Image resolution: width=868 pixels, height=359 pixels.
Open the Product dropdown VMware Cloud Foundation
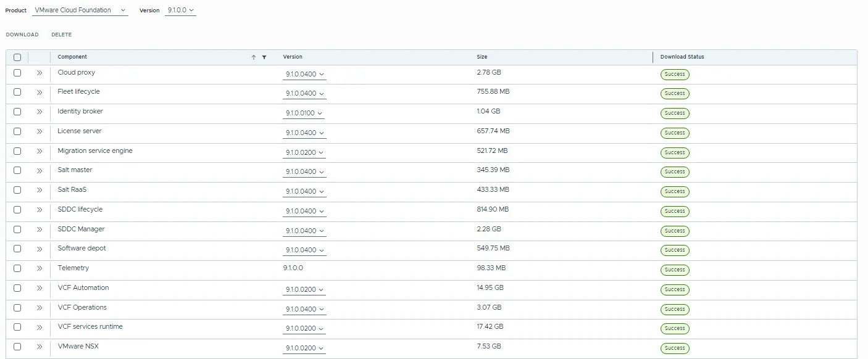point(80,10)
